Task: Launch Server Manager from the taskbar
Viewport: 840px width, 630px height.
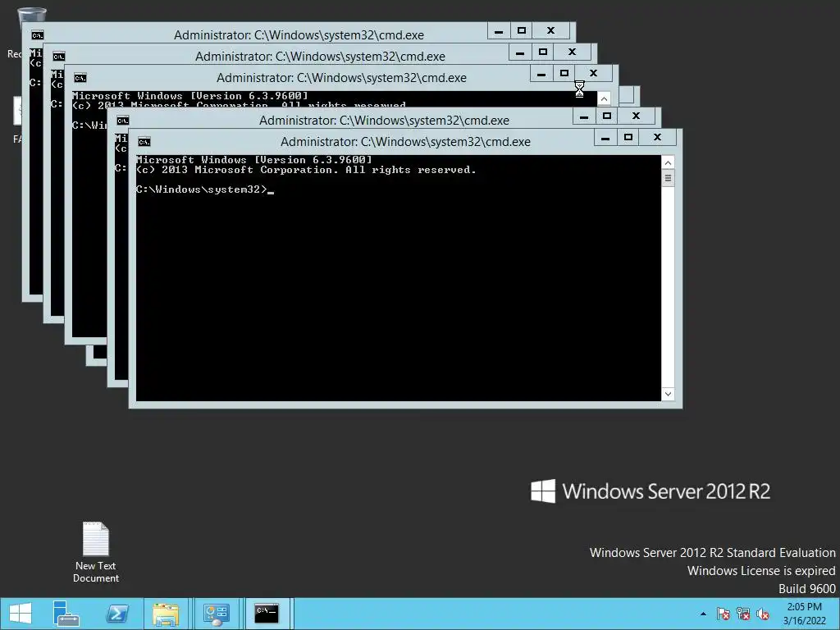Action: click(66, 614)
